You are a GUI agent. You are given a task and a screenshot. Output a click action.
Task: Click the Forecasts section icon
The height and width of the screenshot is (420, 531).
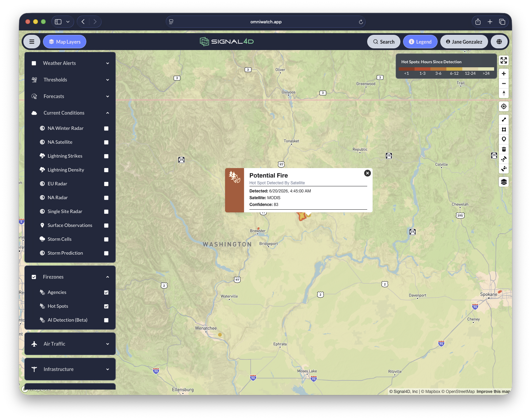(34, 96)
